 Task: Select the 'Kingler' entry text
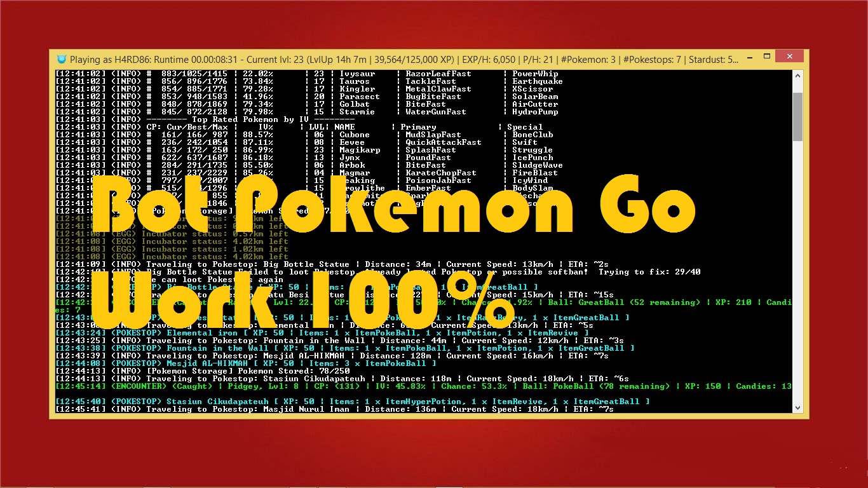point(357,89)
